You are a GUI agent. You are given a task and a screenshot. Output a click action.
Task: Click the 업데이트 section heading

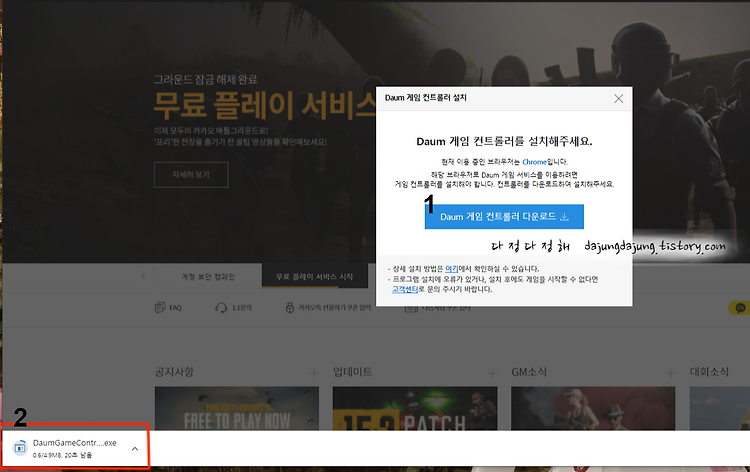(x=353, y=372)
